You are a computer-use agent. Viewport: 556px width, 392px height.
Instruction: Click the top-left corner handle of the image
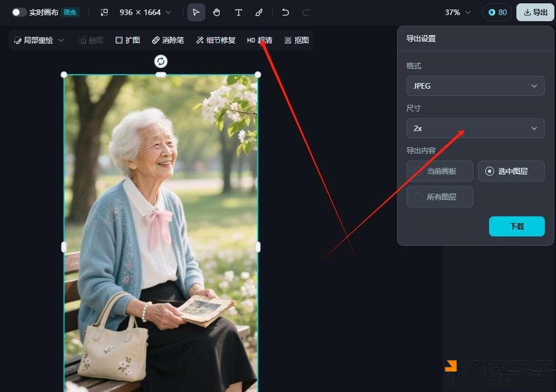point(64,75)
